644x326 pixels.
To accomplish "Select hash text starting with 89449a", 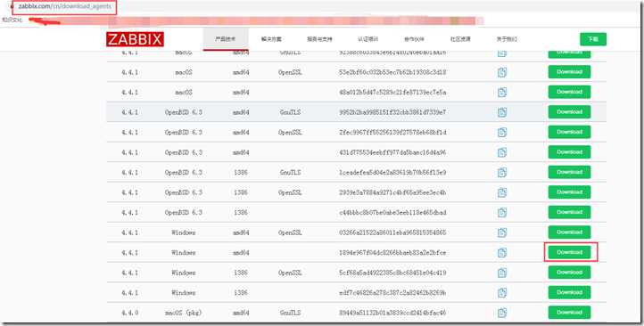I will click(x=392, y=313).
